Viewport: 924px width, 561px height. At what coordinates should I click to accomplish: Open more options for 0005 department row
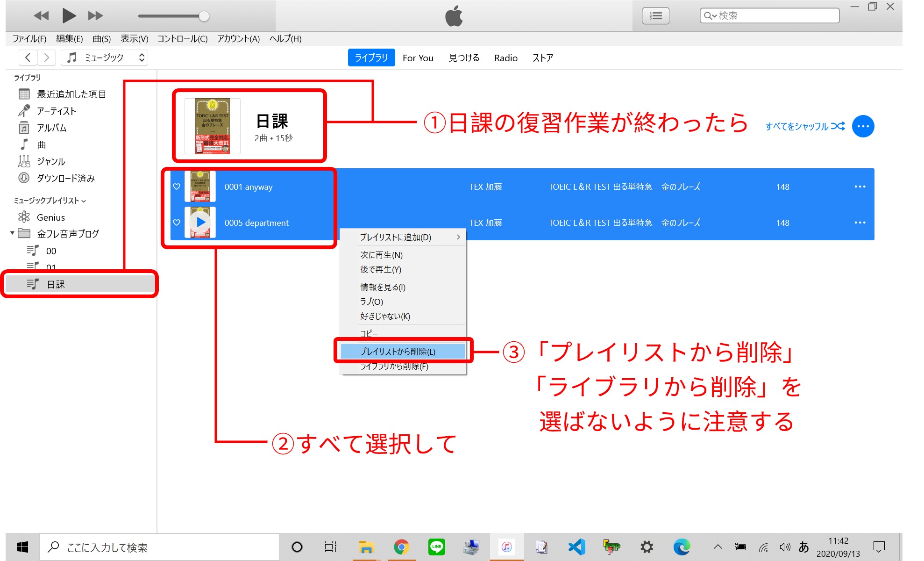pos(860,223)
